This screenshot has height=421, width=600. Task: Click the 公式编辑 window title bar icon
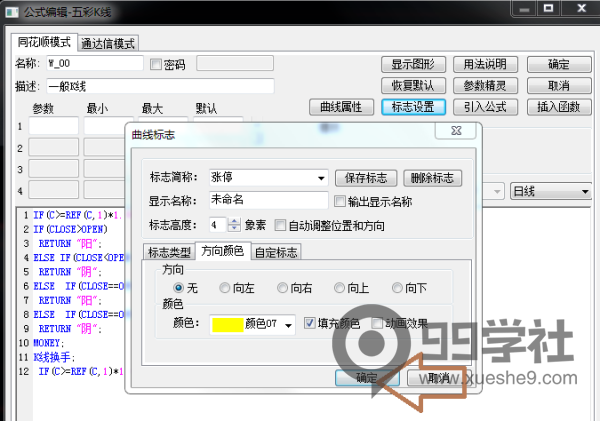click(x=12, y=12)
